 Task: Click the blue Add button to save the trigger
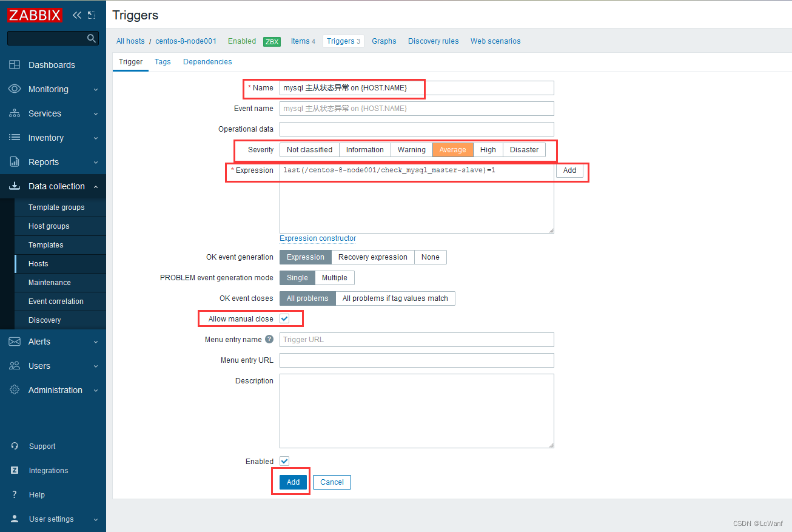click(293, 482)
